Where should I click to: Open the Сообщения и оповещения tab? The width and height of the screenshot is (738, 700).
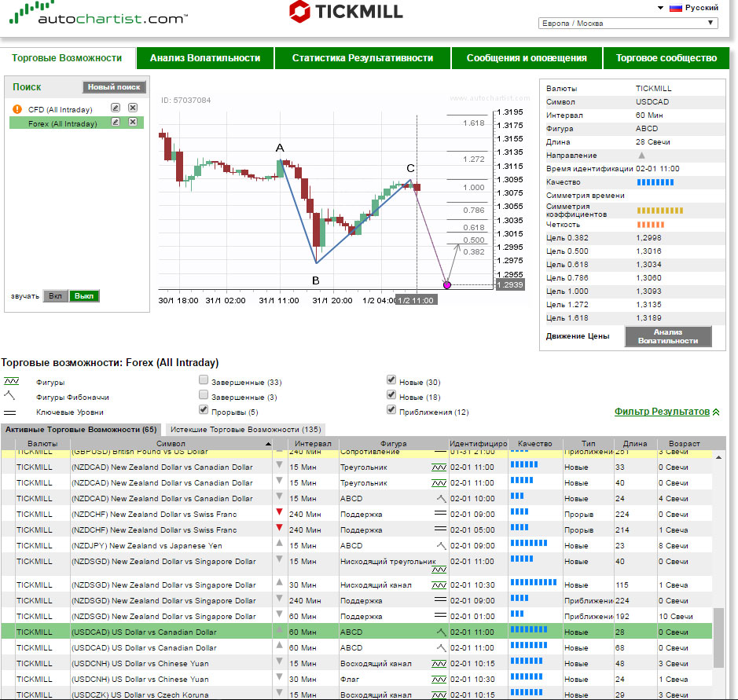[x=527, y=58]
